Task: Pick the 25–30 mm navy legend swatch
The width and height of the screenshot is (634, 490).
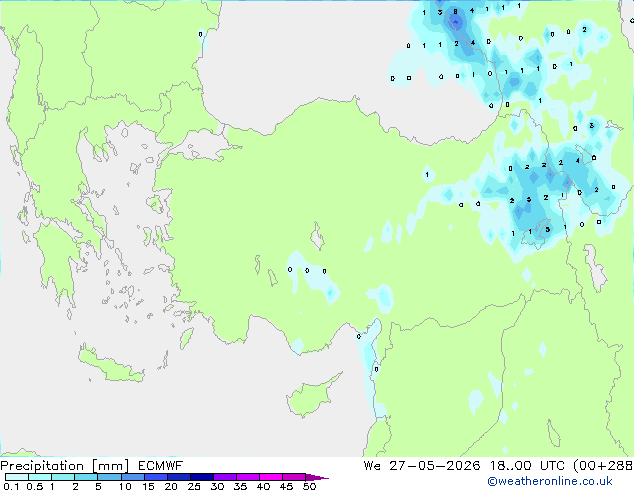Action: pyautogui.click(x=201, y=477)
